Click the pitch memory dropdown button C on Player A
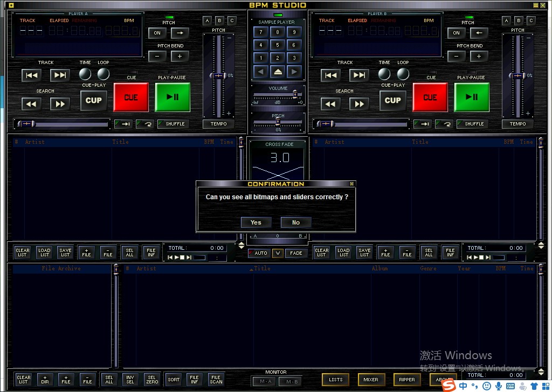 (232, 20)
